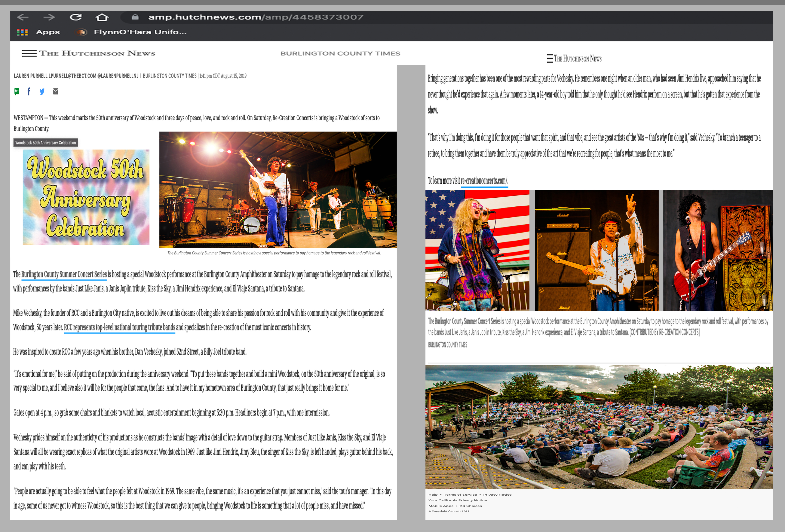
Task: Click the LAUREN PURNELL byline text
Action: (x=76, y=76)
